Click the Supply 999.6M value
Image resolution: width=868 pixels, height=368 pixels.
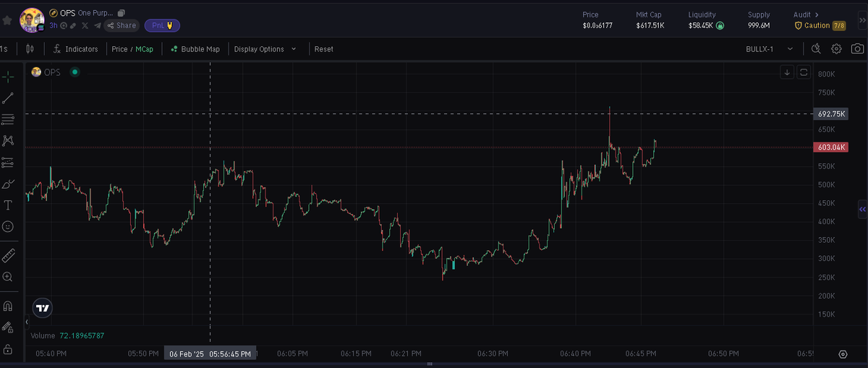[x=759, y=26]
